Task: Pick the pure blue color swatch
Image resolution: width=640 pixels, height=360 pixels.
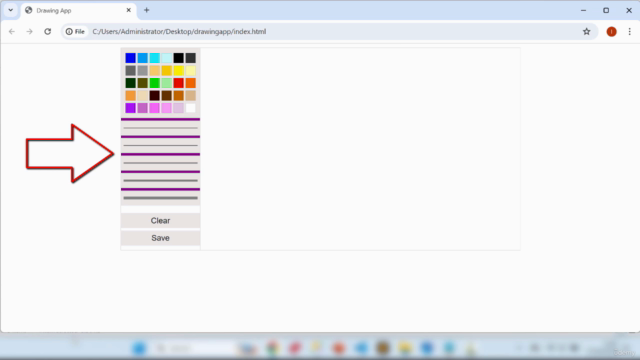Action: click(x=131, y=58)
